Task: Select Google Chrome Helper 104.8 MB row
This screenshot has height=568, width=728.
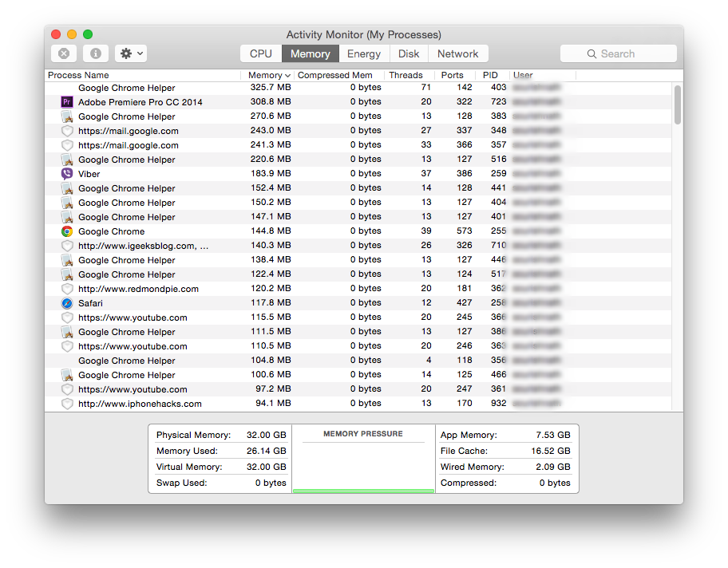Action: (x=358, y=361)
